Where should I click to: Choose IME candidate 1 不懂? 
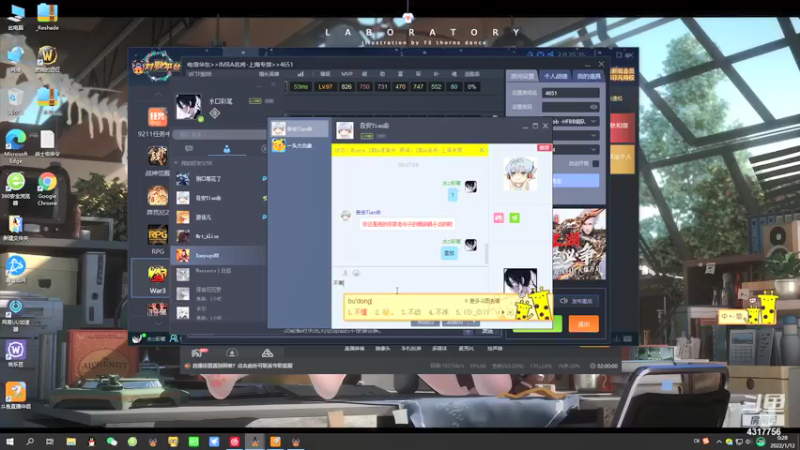(x=357, y=312)
